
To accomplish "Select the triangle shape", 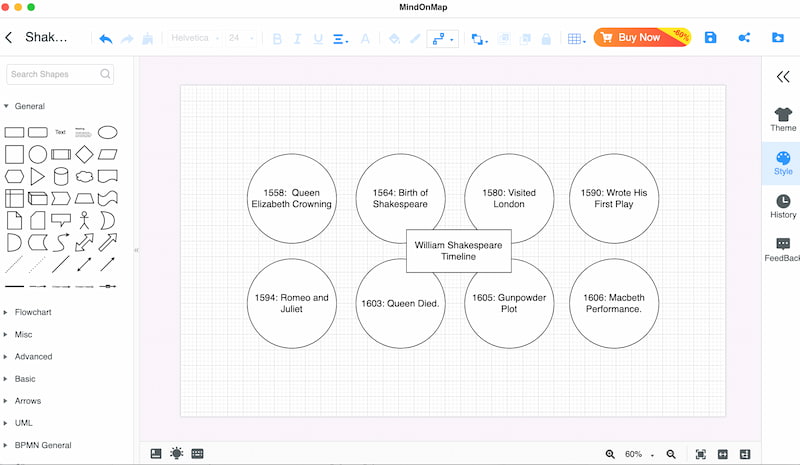I will [x=37, y=177].
